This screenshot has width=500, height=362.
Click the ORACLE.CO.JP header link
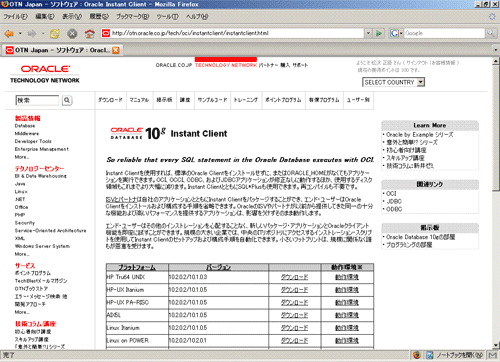(174, 65)
